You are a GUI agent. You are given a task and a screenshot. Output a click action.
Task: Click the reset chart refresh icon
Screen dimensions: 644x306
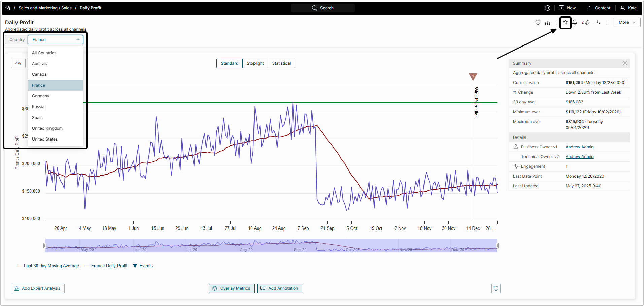[496, 288]
